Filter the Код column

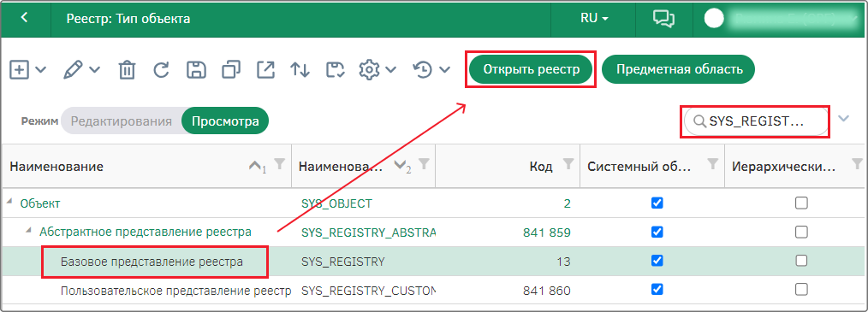point(568,163)
